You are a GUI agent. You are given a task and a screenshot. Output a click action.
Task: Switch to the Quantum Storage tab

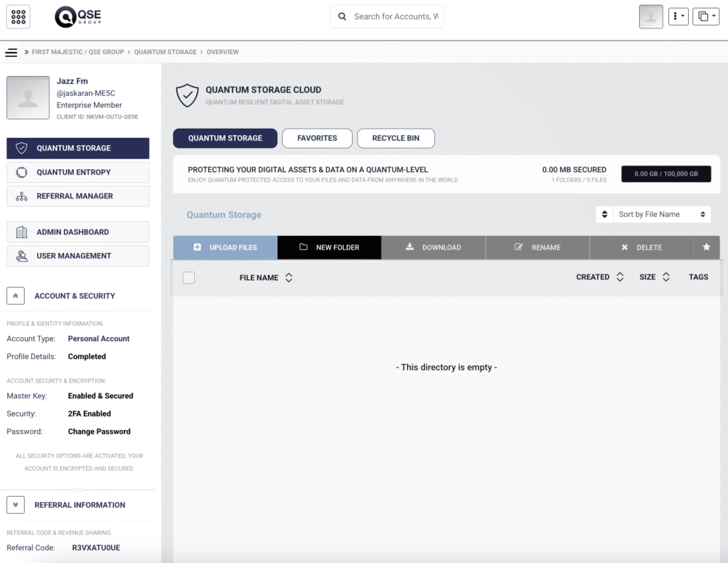(x=225, y=139)
